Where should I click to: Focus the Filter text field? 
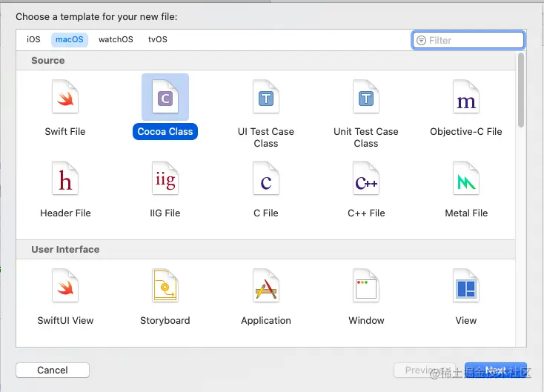pyautogui.click(x=468, y=40)
